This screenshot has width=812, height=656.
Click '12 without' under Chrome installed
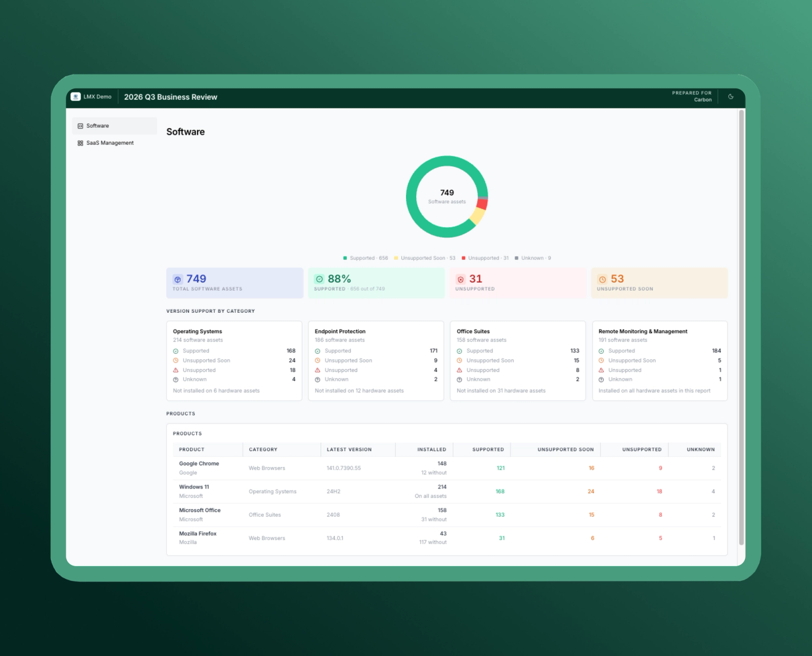tap(434, 473)
